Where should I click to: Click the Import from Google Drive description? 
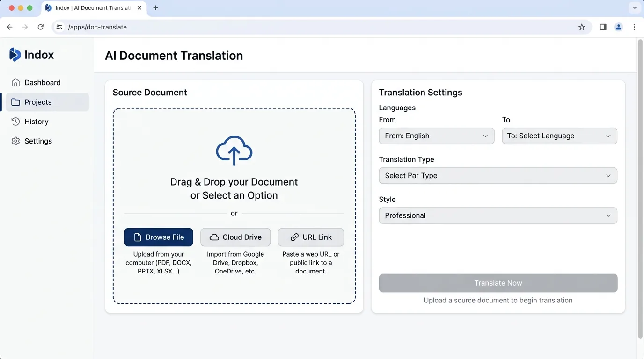click(x=235, y=263)
